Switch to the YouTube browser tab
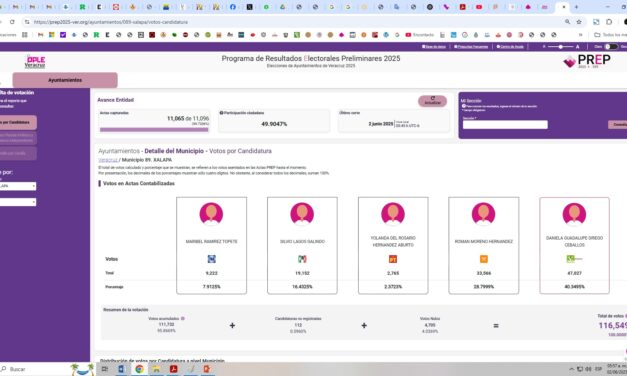 pos(479,7)
